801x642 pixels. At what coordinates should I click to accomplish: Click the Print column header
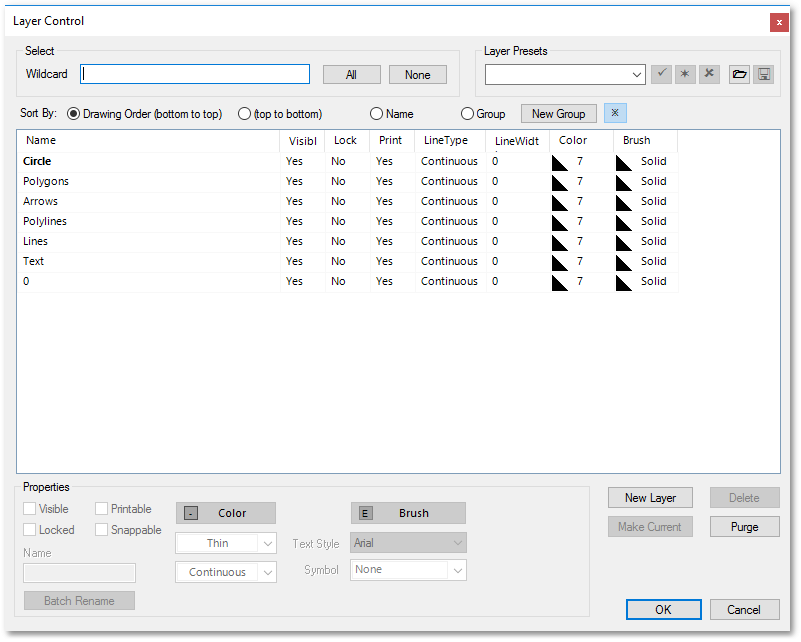[390, 140]
